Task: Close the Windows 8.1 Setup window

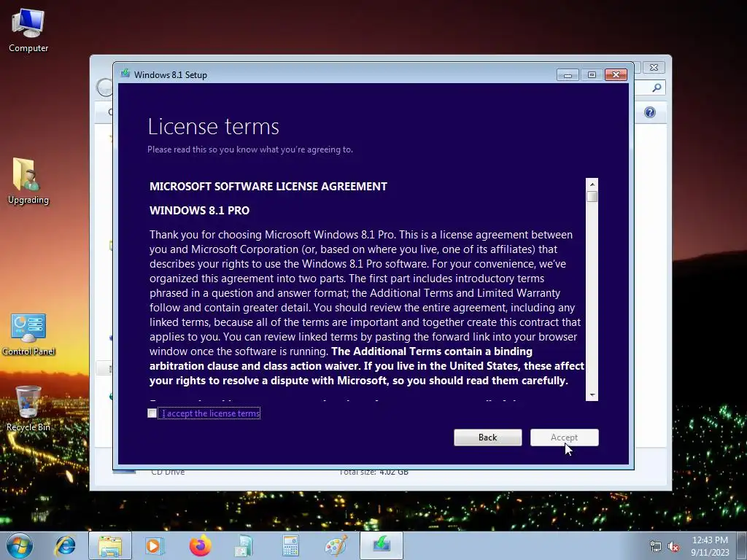Action: click(x=616, y=75)
